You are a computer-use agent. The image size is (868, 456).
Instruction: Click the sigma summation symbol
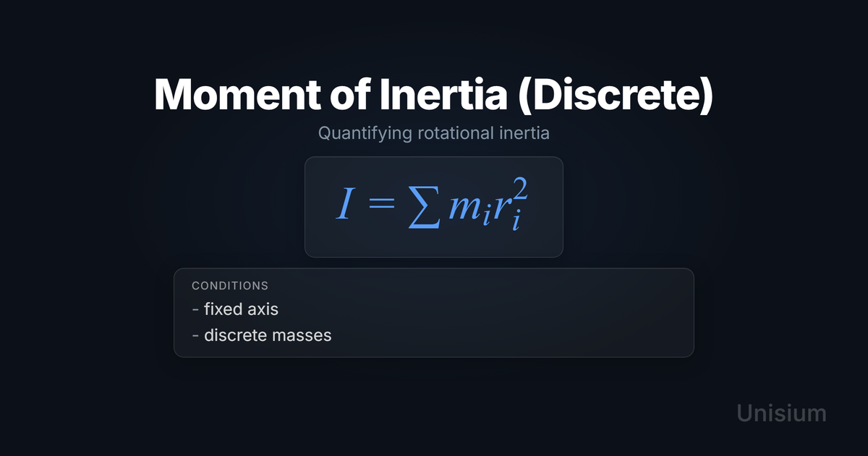pyautogui.click(x=424, y=208)
